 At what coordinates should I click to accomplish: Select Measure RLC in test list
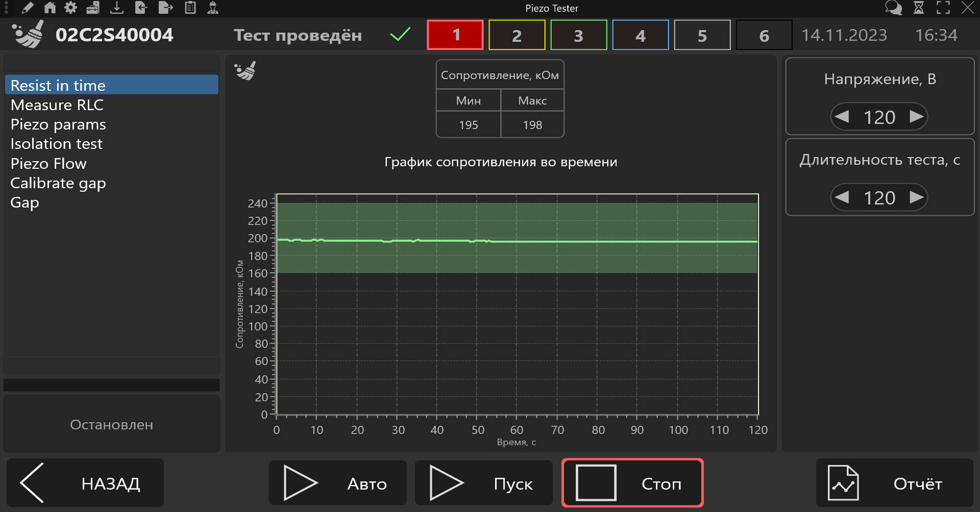(x=57, y=105)
